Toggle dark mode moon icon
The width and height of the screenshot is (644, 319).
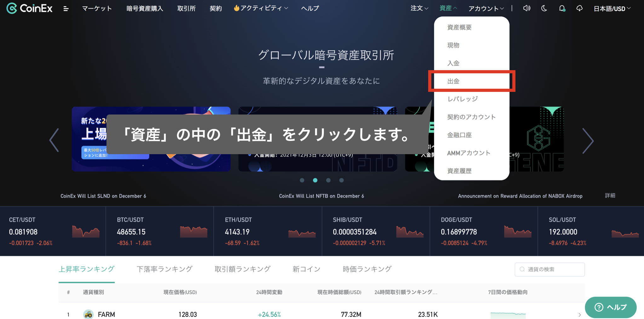pos(544,8)
